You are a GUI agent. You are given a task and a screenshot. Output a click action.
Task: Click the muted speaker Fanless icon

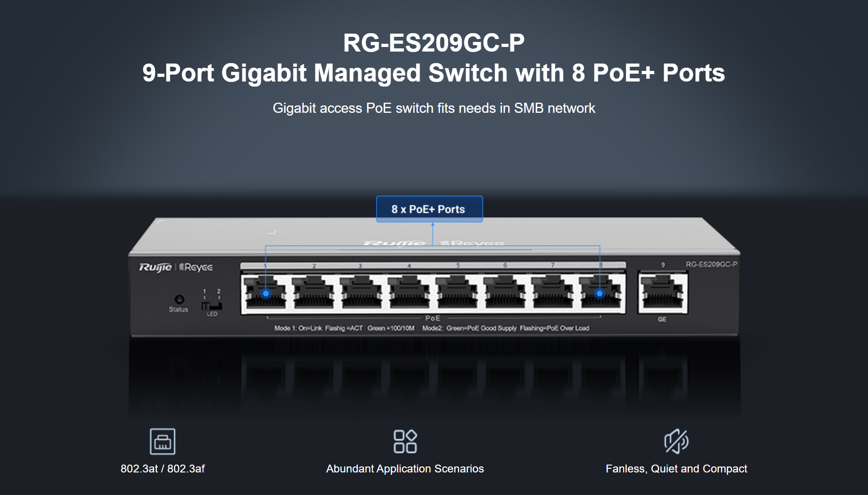click(676, 441)
